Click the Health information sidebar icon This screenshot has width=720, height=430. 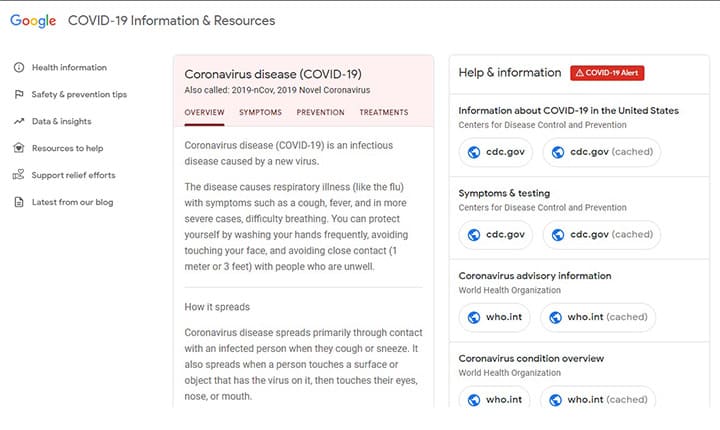click(19, 68)
